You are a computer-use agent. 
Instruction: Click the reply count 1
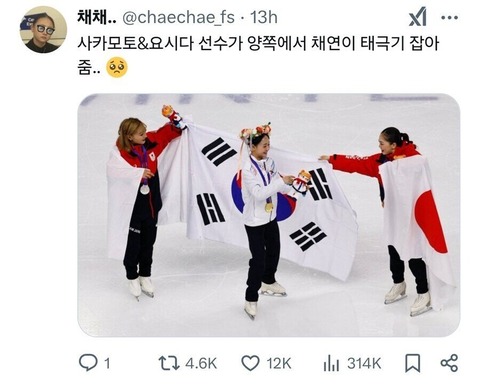[107, 363]
